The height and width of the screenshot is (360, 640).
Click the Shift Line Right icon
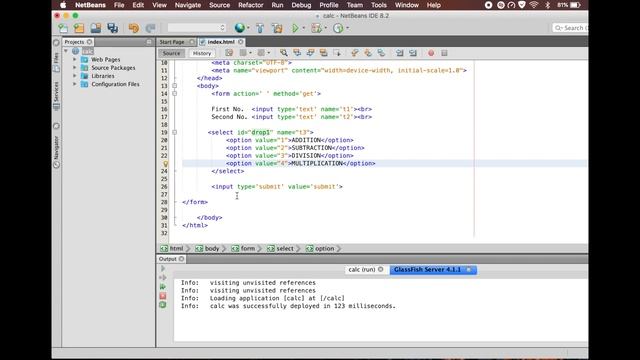click(413, 53)
